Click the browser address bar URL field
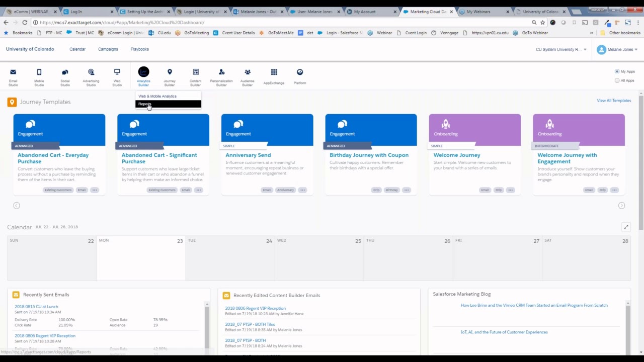This screenshot has width=644, height=362. point(282,22)
